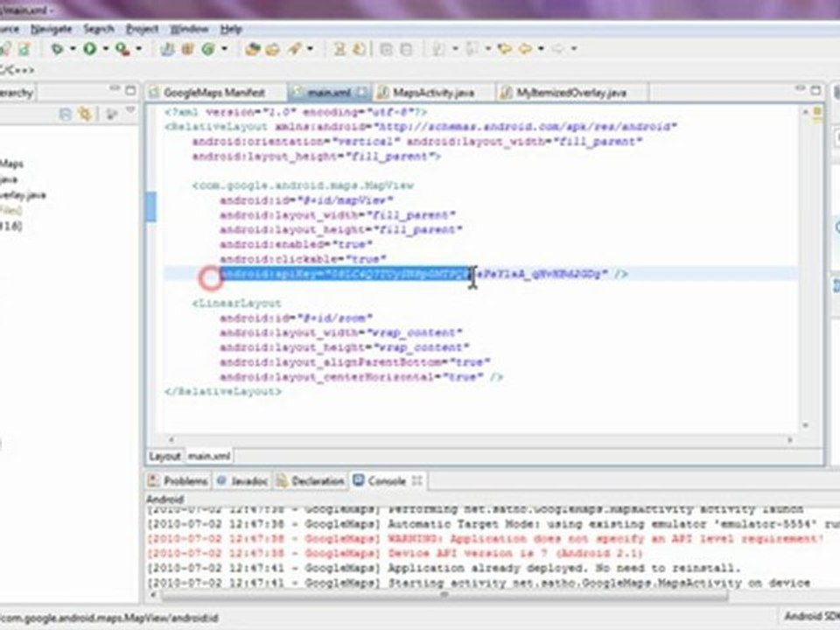840x630 pixels.
Task: Click the Last Edit Location arrow icon
Action: tap(504, 49)
